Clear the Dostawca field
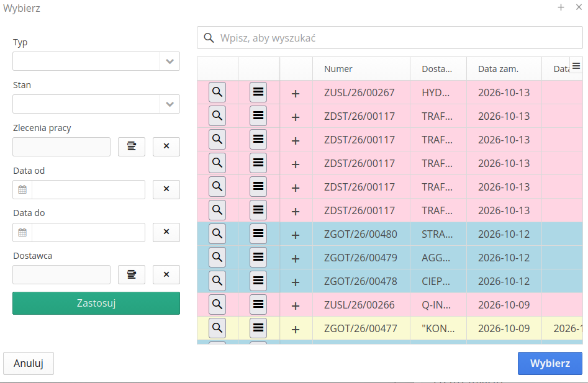588x383 pixels. (166, 275)
